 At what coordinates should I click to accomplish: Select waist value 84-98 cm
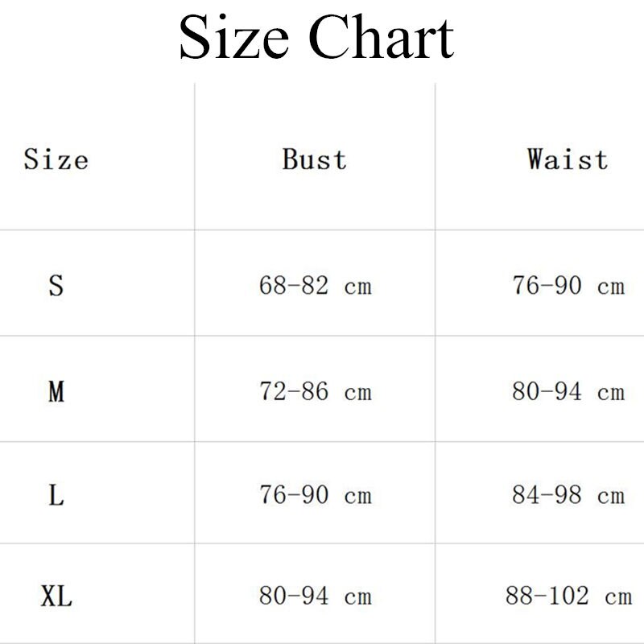(568, 494)
